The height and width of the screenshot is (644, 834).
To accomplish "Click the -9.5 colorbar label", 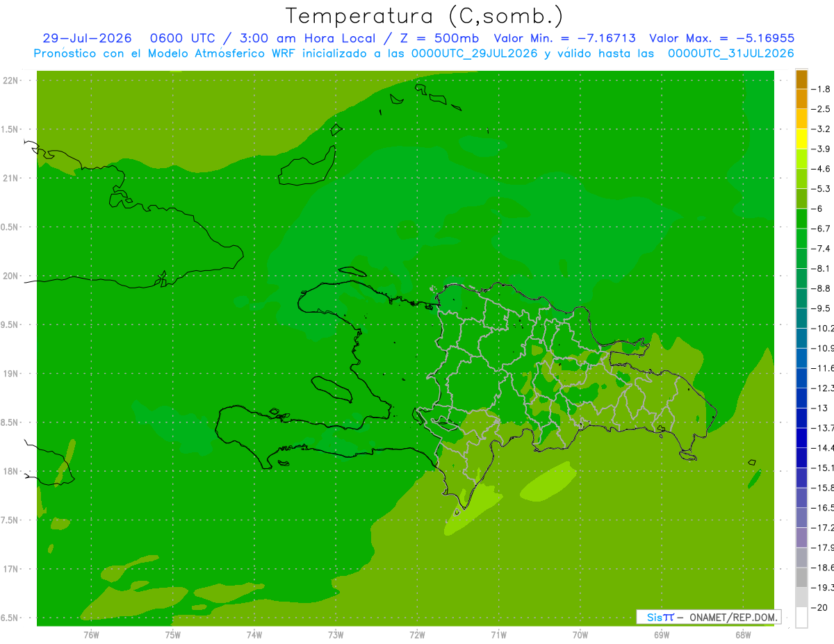I will click(821, 308).
